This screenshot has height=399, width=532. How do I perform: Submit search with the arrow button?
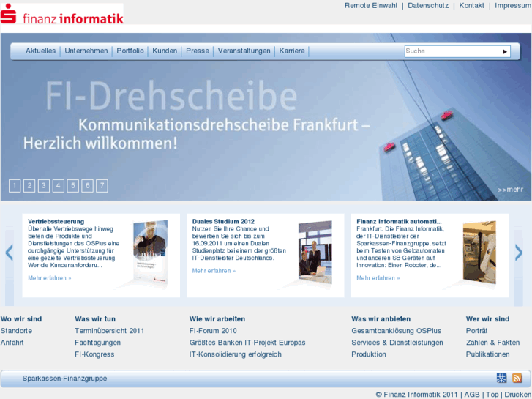pos(504,52)
